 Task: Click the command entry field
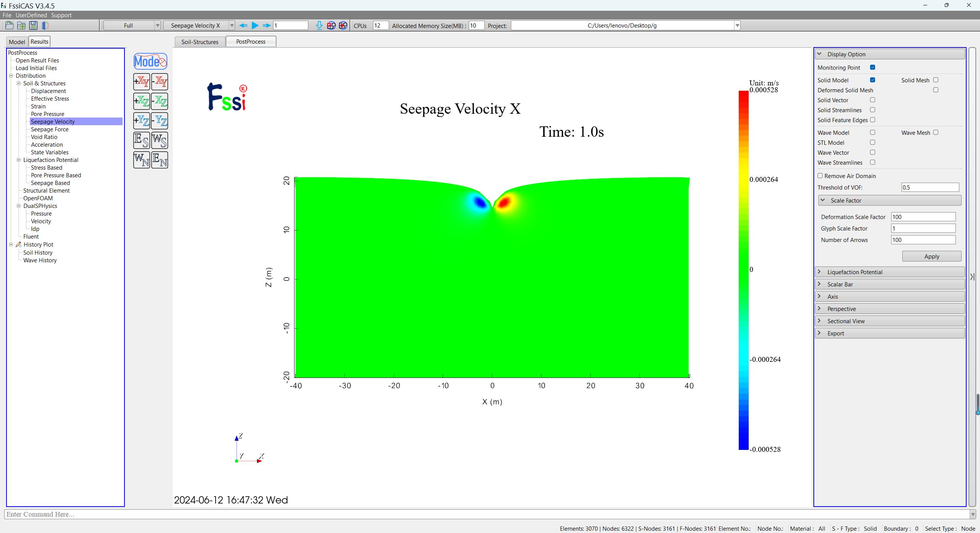[486, 514]
